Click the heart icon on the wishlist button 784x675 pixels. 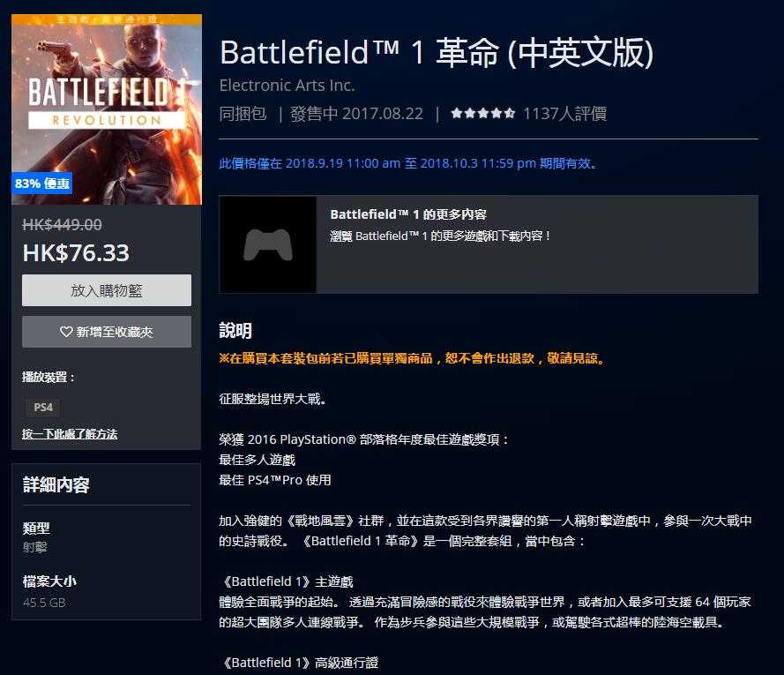(66, 332)
